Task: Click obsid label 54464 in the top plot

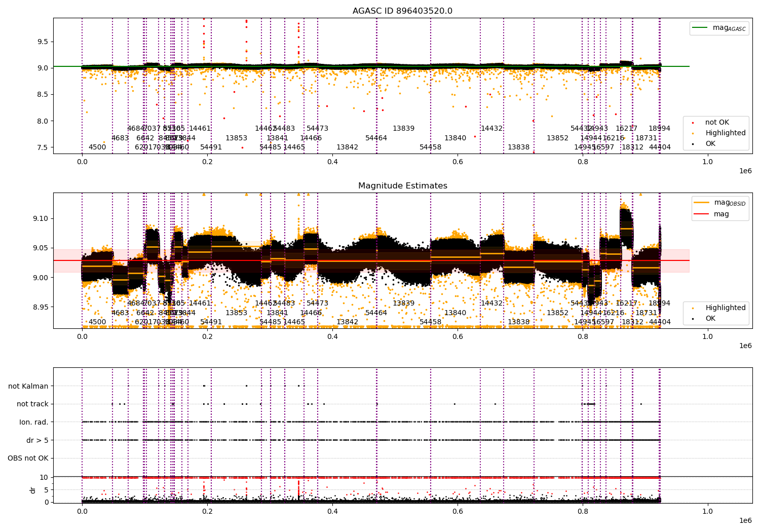Action: 376,138
